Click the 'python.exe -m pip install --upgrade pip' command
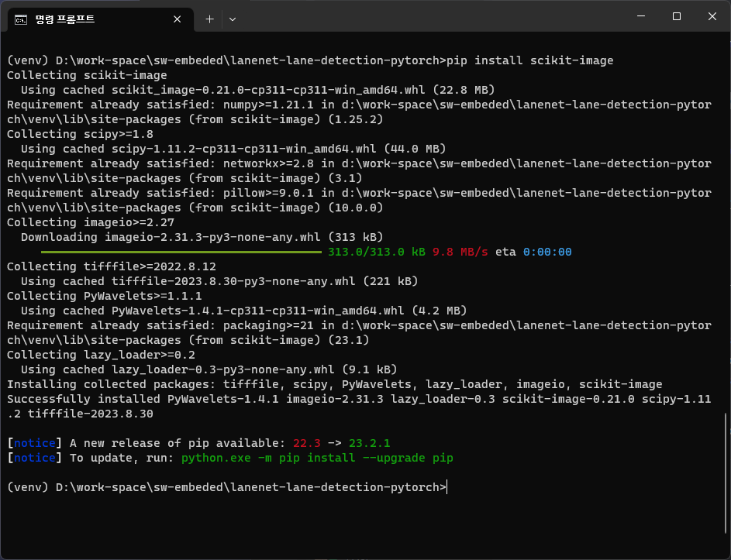This screenshot has width=731, height=560. pos(317,458)
